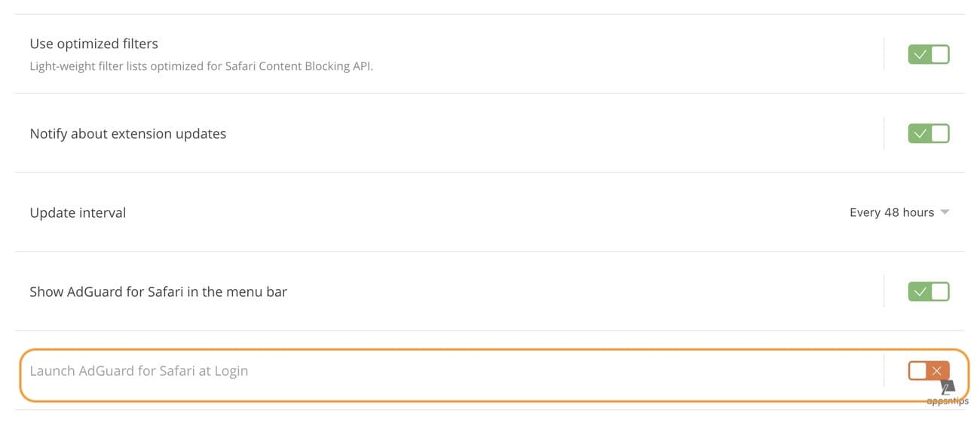Click the Light-weight filter lists description text

tap(201, 66)
